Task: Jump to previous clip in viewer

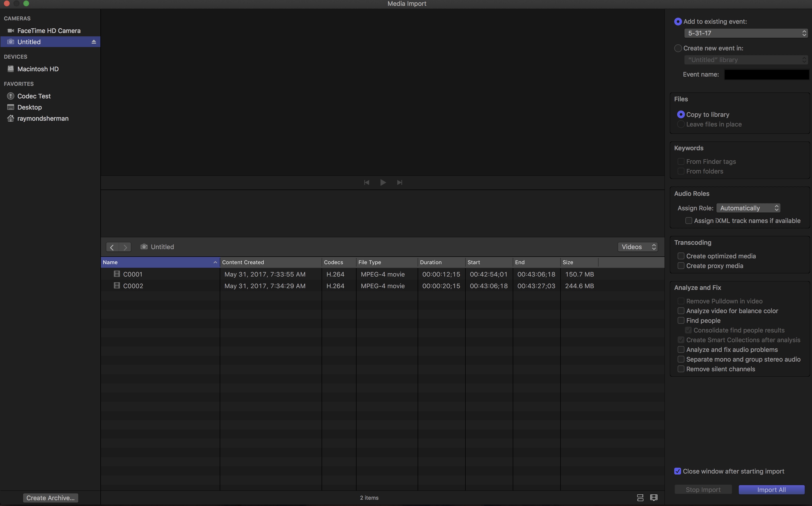Action: click(367, 182)
